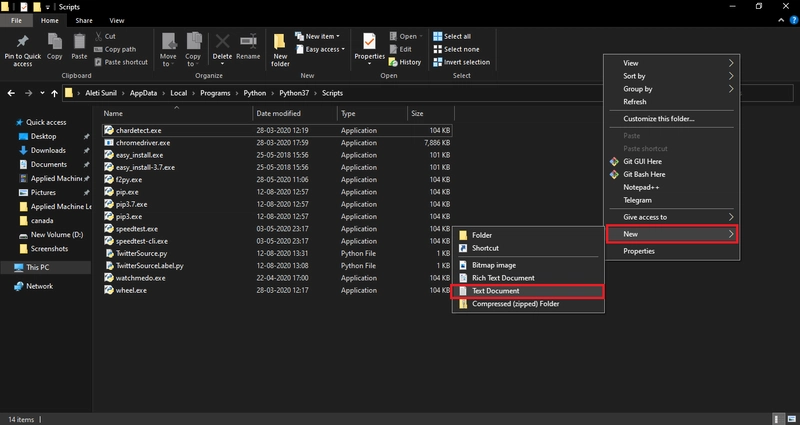Click Invert selection in ribbon
The height and width of the screenshot is (425, 800).
tap(461, 62)
